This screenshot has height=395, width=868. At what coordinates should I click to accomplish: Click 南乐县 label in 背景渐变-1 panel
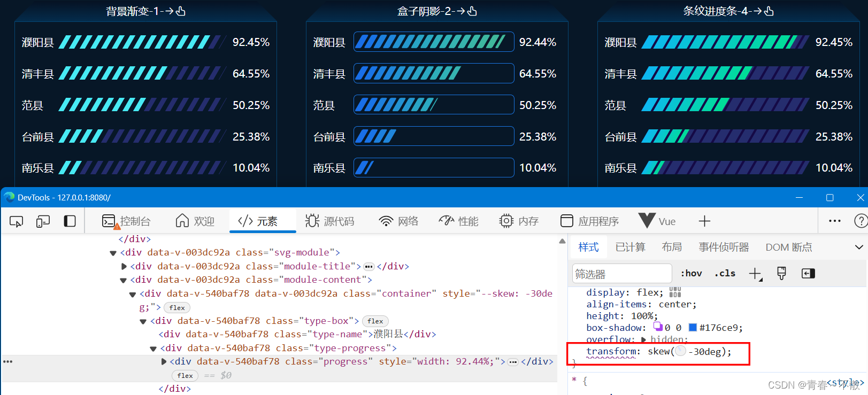37,168
